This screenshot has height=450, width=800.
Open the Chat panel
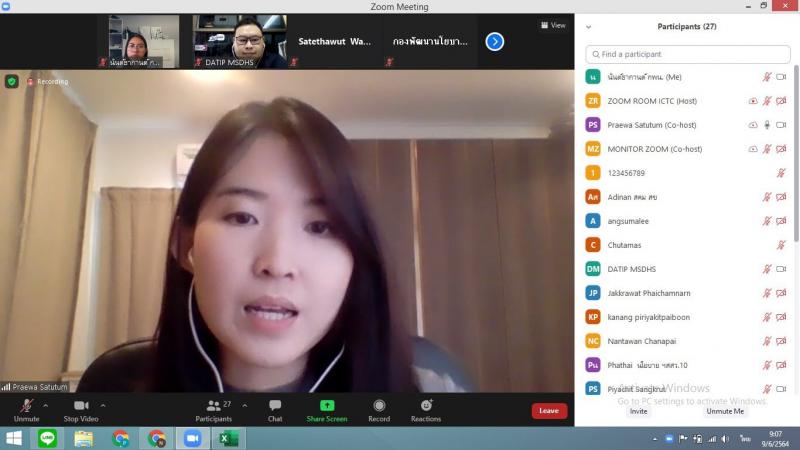(275, 411)
